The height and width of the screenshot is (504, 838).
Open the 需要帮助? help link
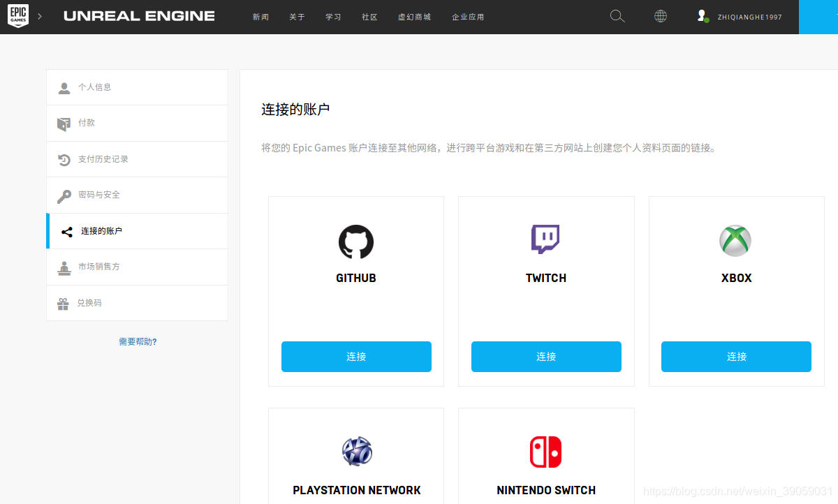138,342
